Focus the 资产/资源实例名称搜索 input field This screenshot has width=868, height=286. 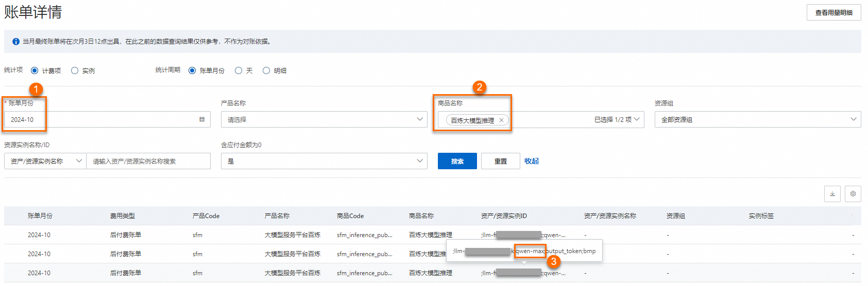[x=148, y=161]
